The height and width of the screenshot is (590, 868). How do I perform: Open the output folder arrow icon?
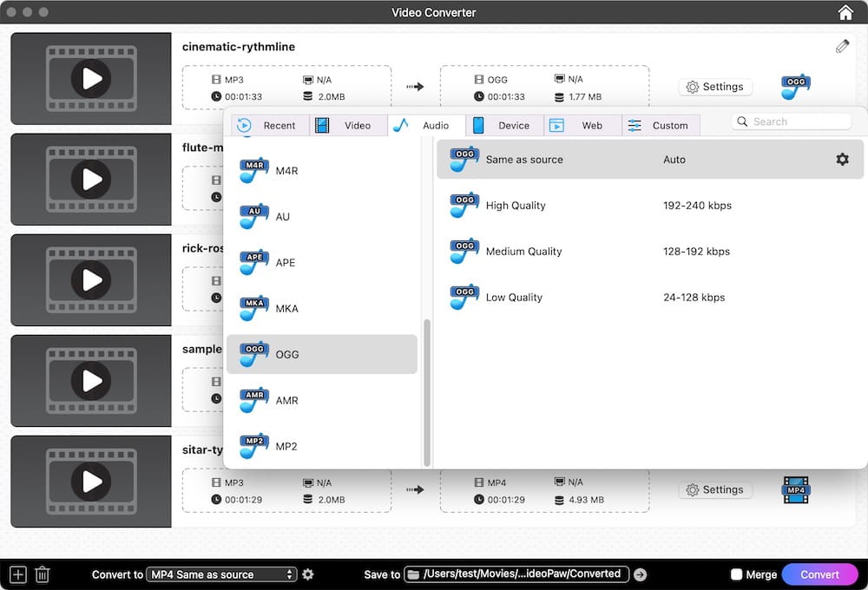640,574
